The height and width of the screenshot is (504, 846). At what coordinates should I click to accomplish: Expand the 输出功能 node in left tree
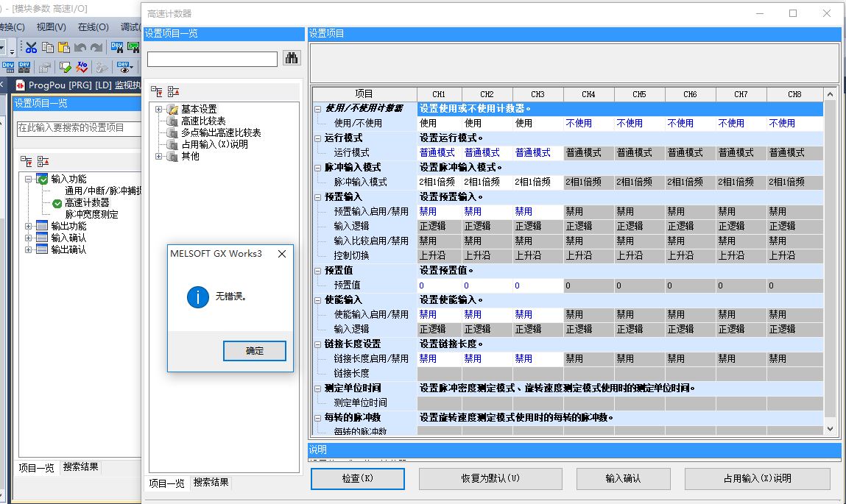29,226
